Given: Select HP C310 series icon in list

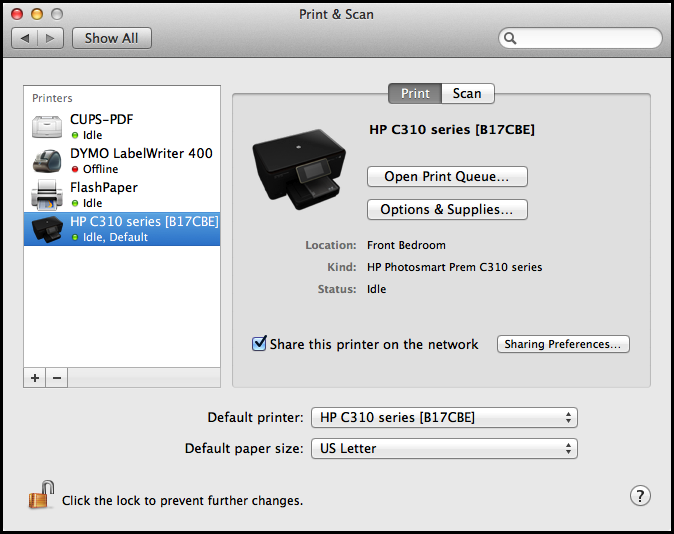Looking at the screenshot, I should (x=47, y=229).
